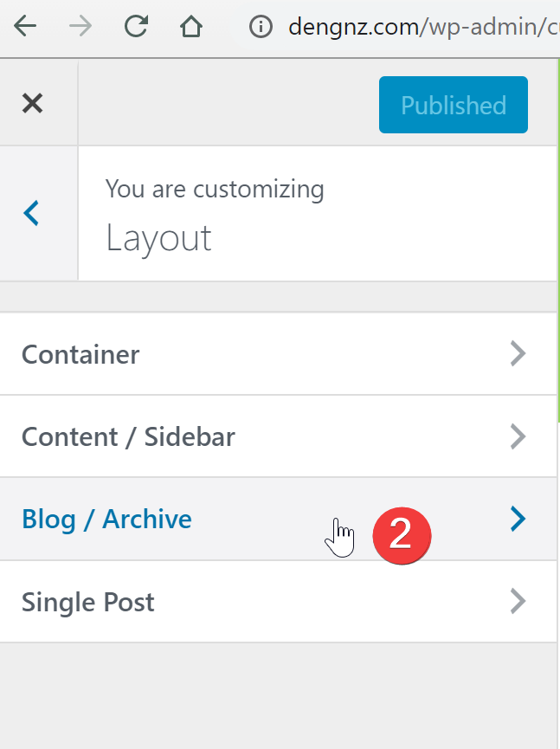Image resolution: width=560 pixels, height=749 pixels.
Task: Close the customizer with the X icon
Action: (33, 103)
